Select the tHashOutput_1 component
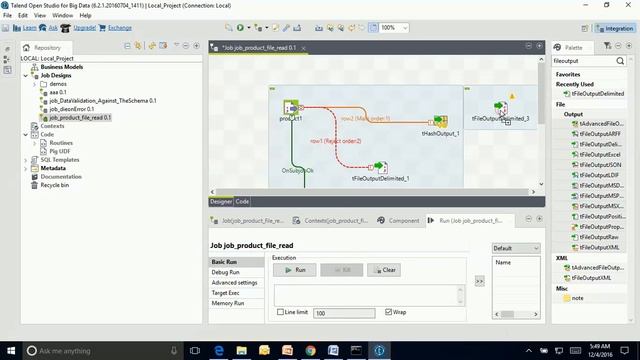Image resolution: width=640 pixels, height=360 pixels. (x=440, y=121)
